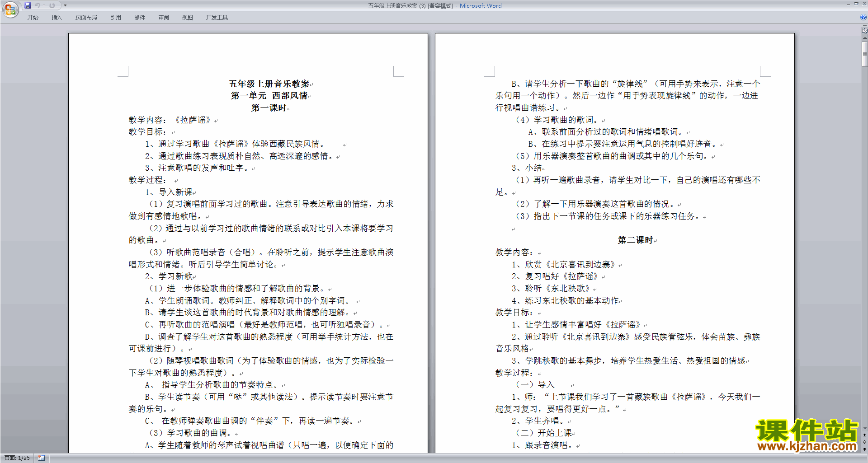Click the line 4、练习东北秧歌的基本动作
The width and height of the screenshot is (868, 463).
(565, 300)
